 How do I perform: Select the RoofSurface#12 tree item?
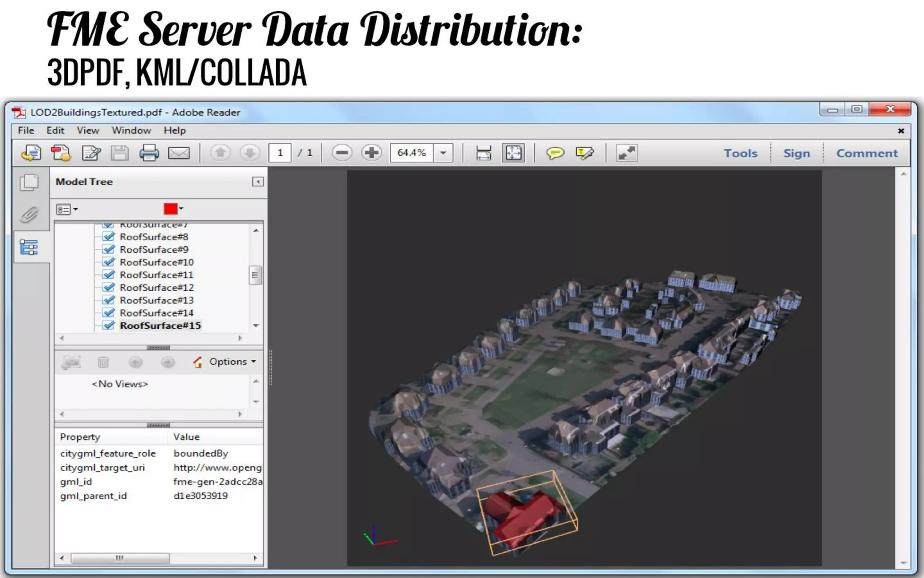[x=157, y=288]
